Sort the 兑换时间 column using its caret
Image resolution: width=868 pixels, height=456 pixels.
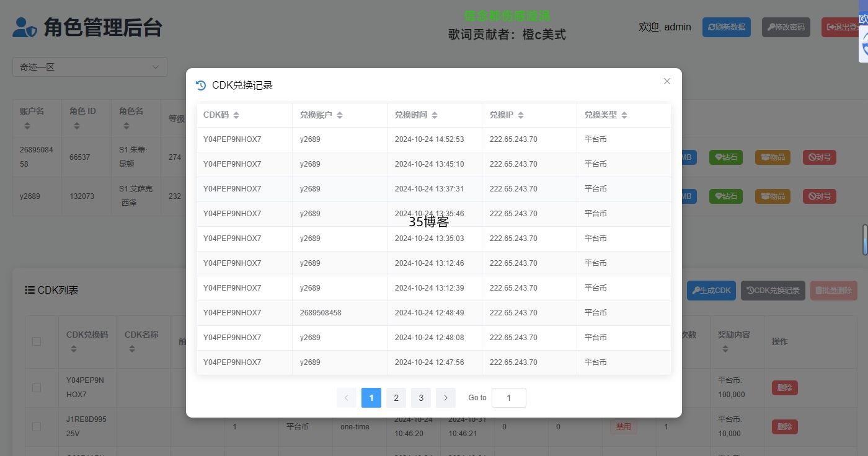tap(435, 115)
